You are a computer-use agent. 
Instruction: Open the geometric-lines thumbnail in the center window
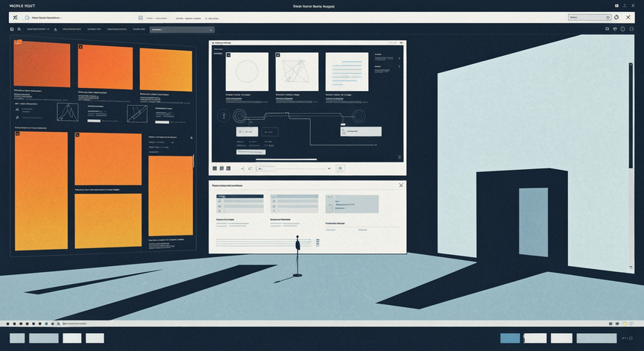coord(297,72)
